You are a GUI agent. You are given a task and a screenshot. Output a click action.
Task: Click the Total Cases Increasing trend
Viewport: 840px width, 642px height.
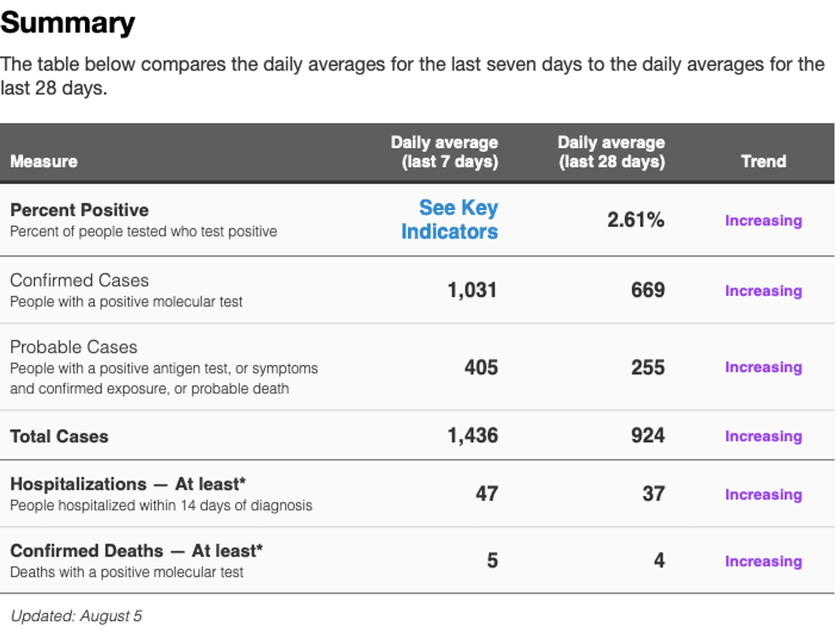click(764, 437)
